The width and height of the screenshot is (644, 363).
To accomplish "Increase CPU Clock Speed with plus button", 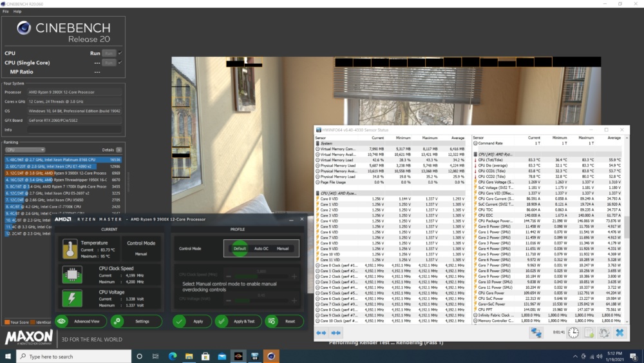I will (294, 277).
